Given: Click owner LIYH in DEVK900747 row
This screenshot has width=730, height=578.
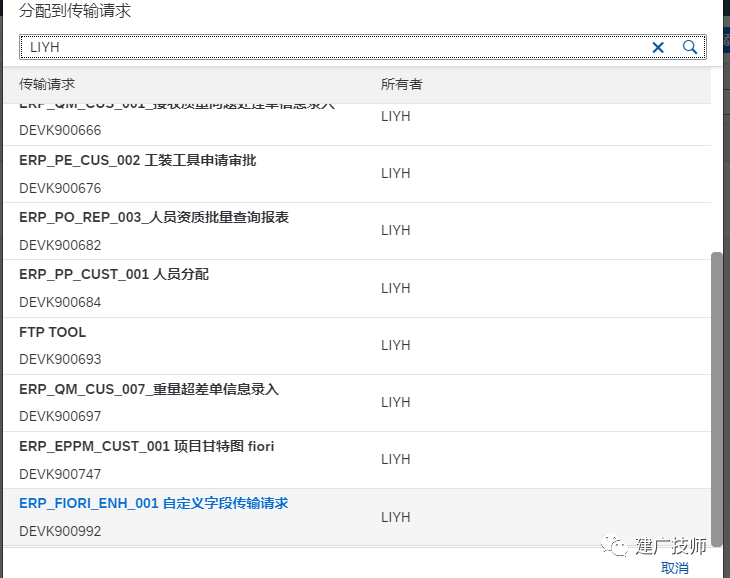Looking at the screenshot, I should 396,459.
